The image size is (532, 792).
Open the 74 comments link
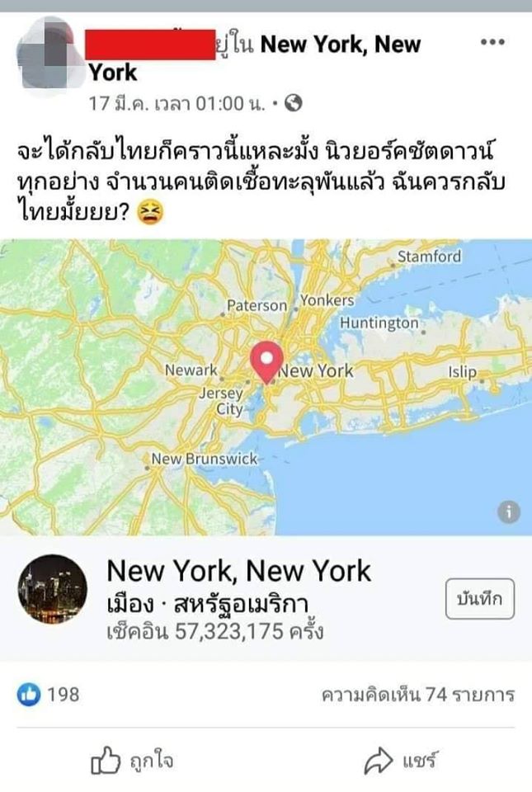pos(418,695)
